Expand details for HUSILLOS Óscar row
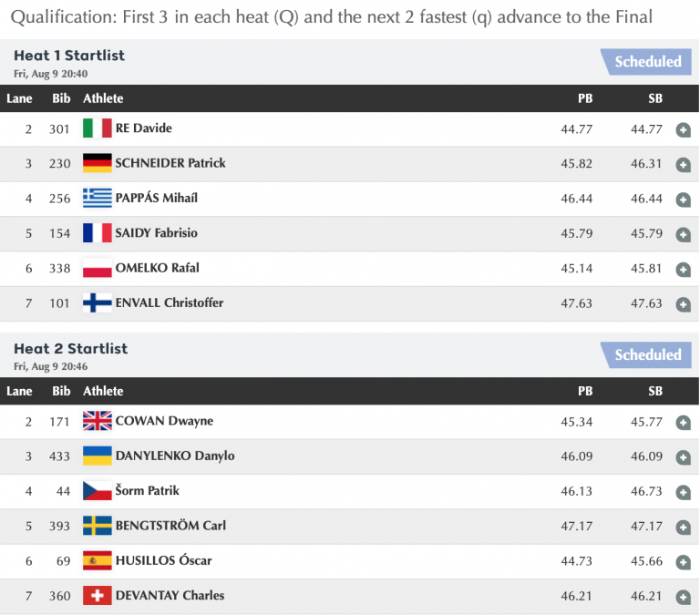This screenshot has width=700, height=615. point(683,562)
